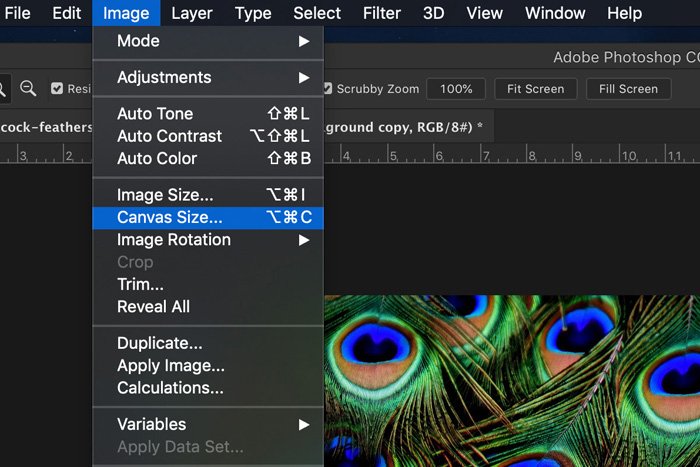Image resolution: width=700 pixels, height=467 pixels.
Task: Expand the Variables submenu
Action: click(208, 424)
